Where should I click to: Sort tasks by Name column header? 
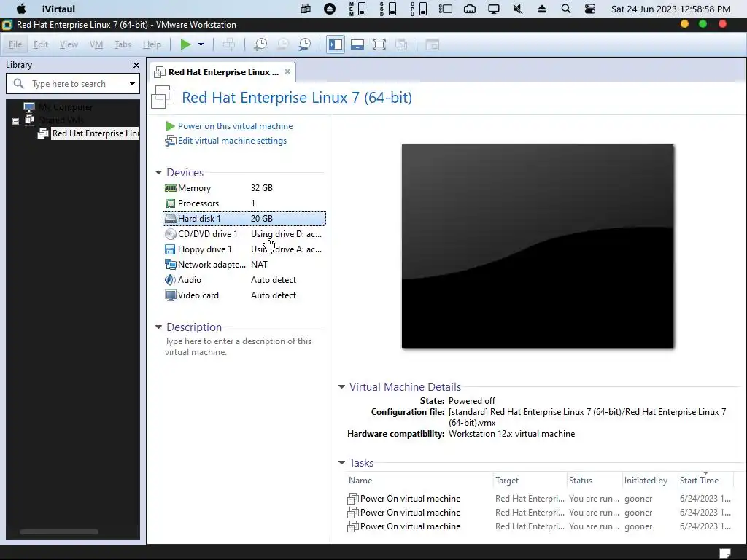[360, 481]
